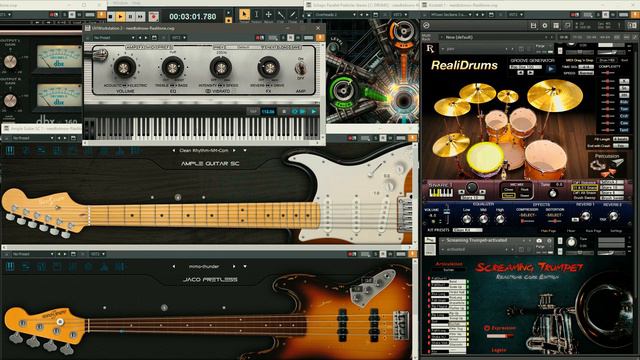The image size is (640, 360).
Task: Select the Move cross-arrow tool
Action: point(269,15)
